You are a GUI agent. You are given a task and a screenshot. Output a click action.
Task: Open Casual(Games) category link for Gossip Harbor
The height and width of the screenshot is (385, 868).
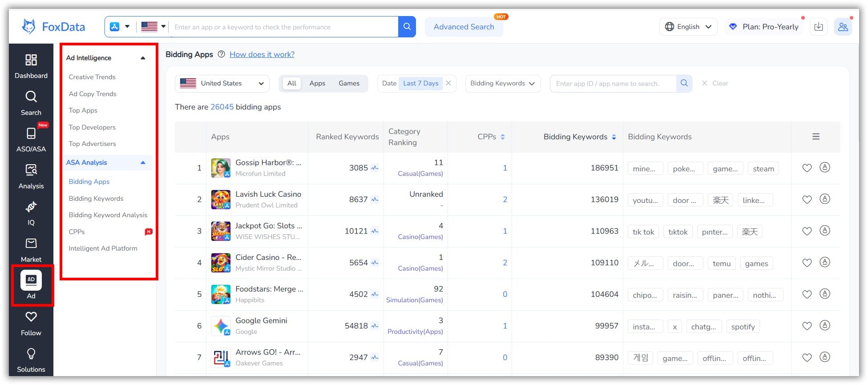point(420,174)
